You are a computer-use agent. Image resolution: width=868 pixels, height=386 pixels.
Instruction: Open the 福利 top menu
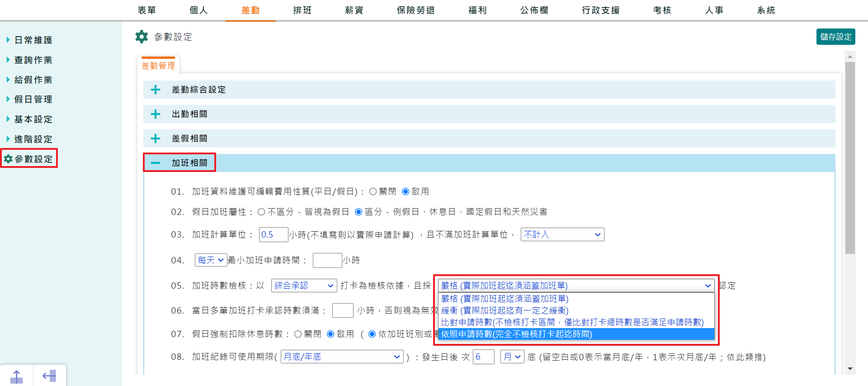coord(477,10)
